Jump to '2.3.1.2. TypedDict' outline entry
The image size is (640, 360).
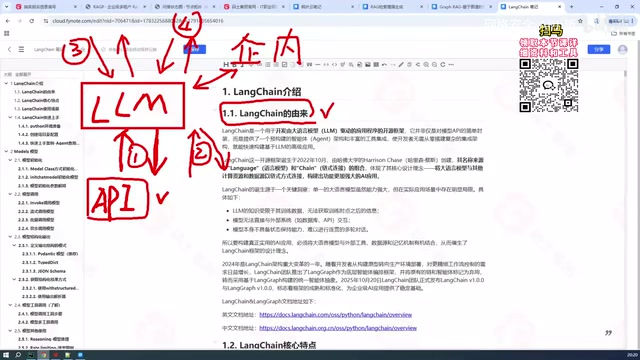(40, 262)
